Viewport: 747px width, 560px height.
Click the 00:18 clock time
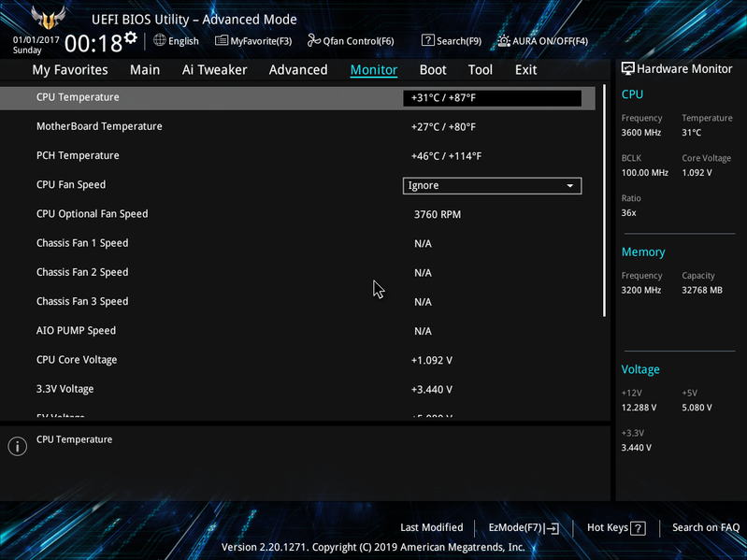click(93, 44)
